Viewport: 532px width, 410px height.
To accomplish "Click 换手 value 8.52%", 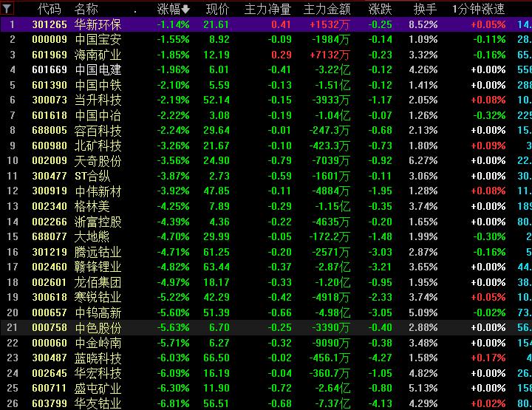I will coord(423,24).
